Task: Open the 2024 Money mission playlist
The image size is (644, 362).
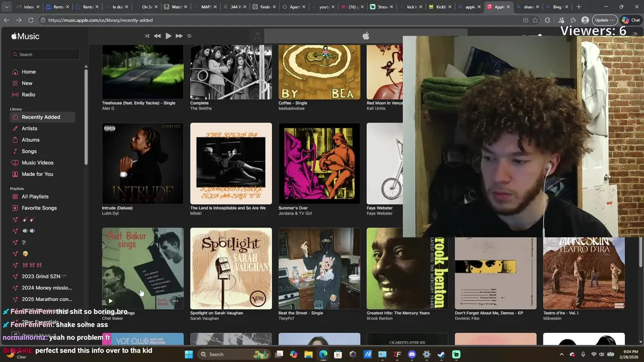Action: coord(46,288)
